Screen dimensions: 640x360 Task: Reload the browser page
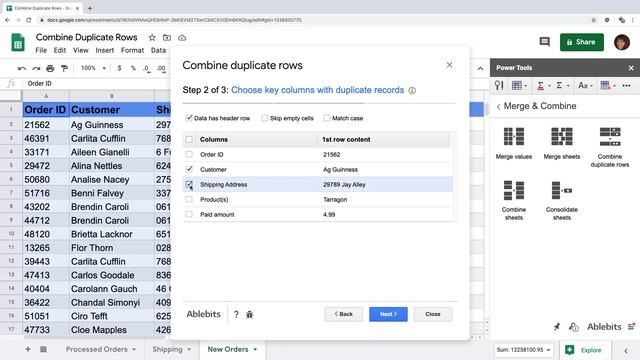(x=29, y=20)
